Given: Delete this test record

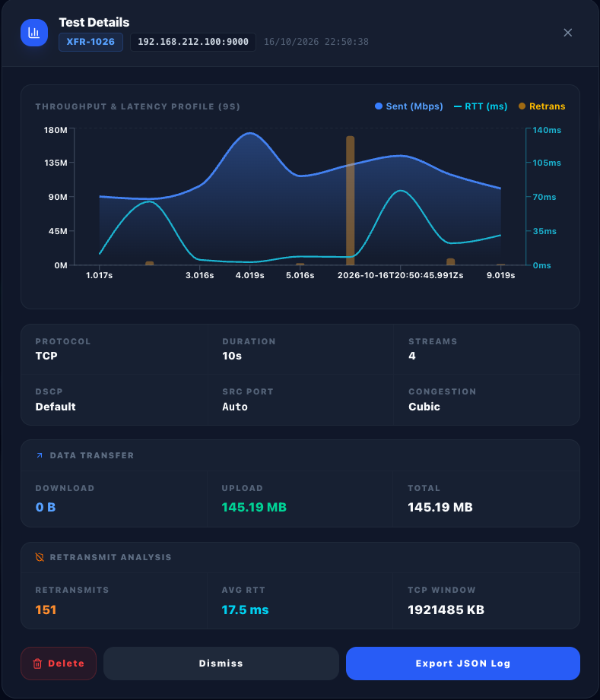Looking at the screenshot, I should (59, 664).
